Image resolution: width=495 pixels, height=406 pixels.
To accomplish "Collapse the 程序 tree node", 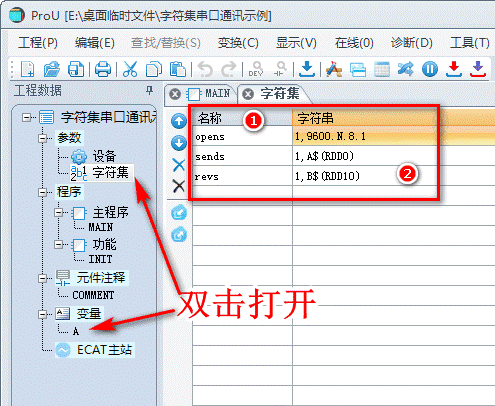I will tap(43, 192).
